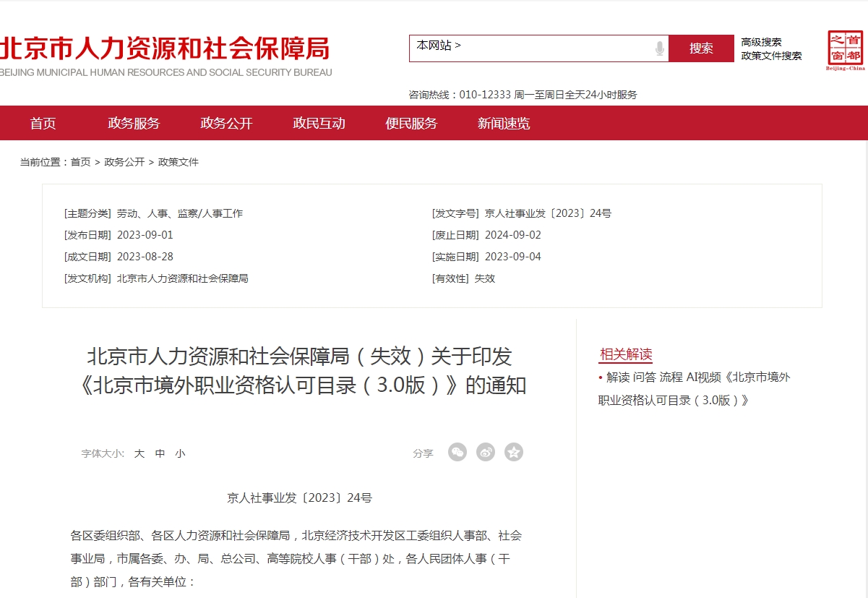
Task: Click the 废止日期 value 2024-09-02
Action: point(513,235)
